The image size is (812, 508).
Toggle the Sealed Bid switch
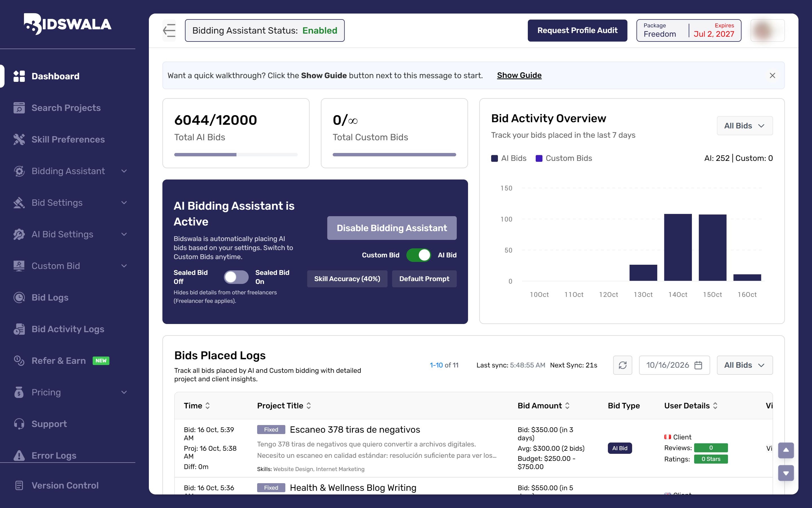click(236, 277)
